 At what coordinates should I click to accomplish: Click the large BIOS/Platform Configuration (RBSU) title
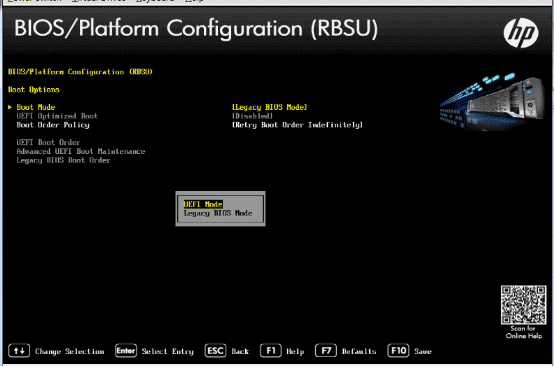(196, 28)
